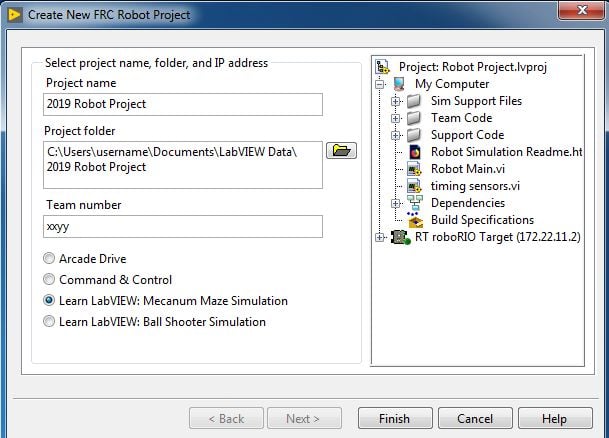Select the Robot Main.vi tree row text
The width and height of the screenshot is (609, 438).
tap(468, 169)
